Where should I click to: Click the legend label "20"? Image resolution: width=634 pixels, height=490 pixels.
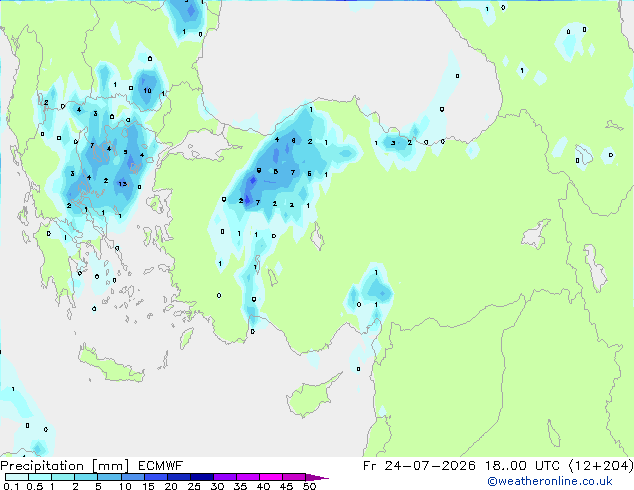click(171, 486)
